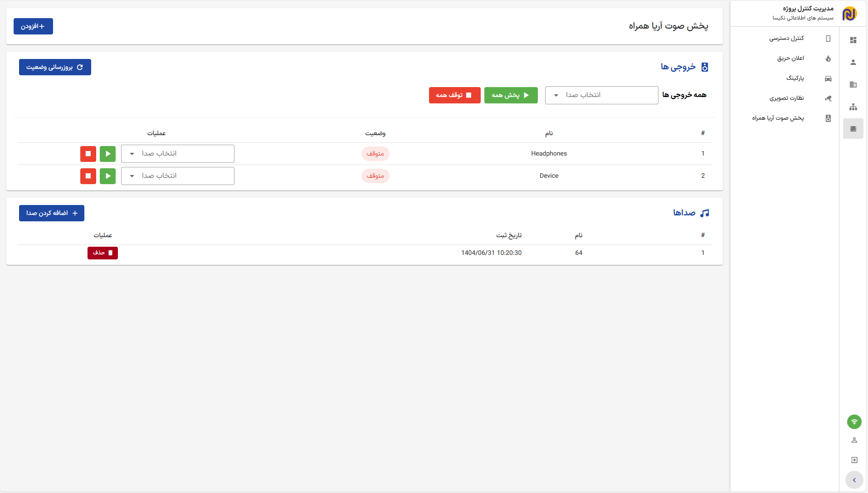Expand the Headphones row sound dropdown
868x493 pixels.
tap(177, 154)
